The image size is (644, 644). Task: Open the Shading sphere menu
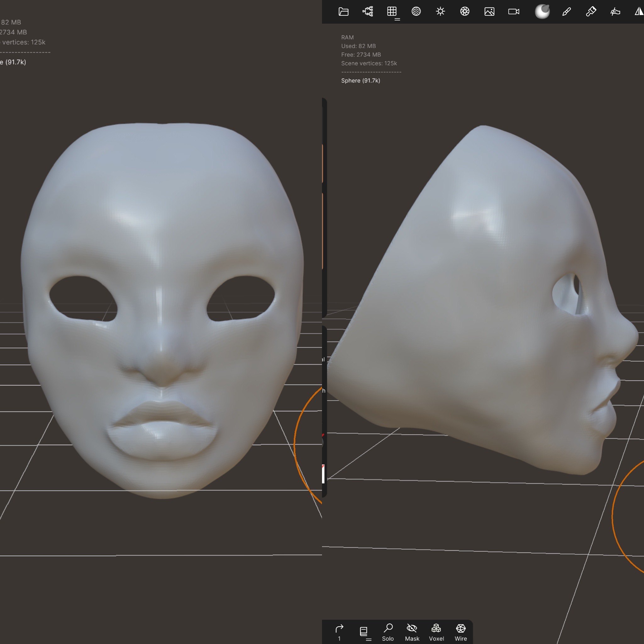coord(416,12)
